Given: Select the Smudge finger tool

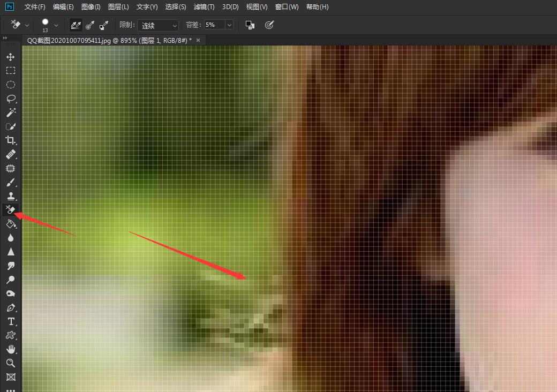Looking at the screenshot, I should click(11, 266).
